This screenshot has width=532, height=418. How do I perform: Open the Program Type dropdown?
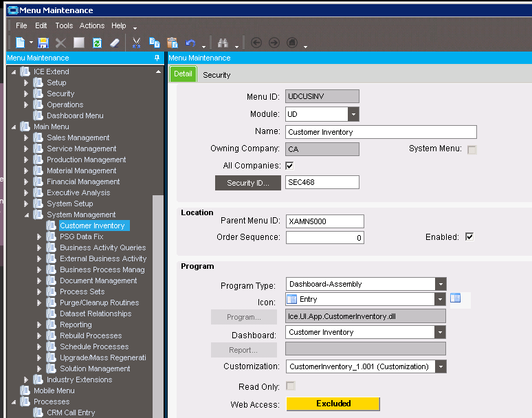[440, 284]
